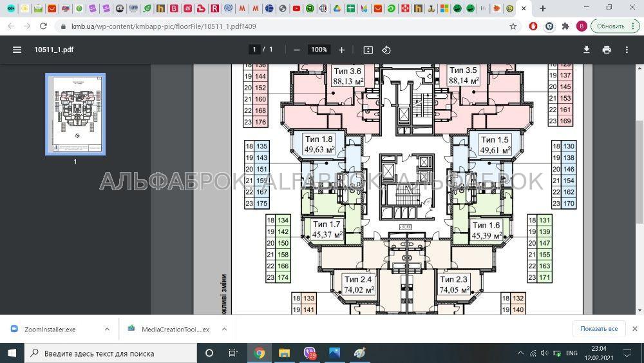The height and width of the screenshot is (363, 644).
Task: Toggle the PDF sidebar menu icon
Action: [x=17, y=50]
